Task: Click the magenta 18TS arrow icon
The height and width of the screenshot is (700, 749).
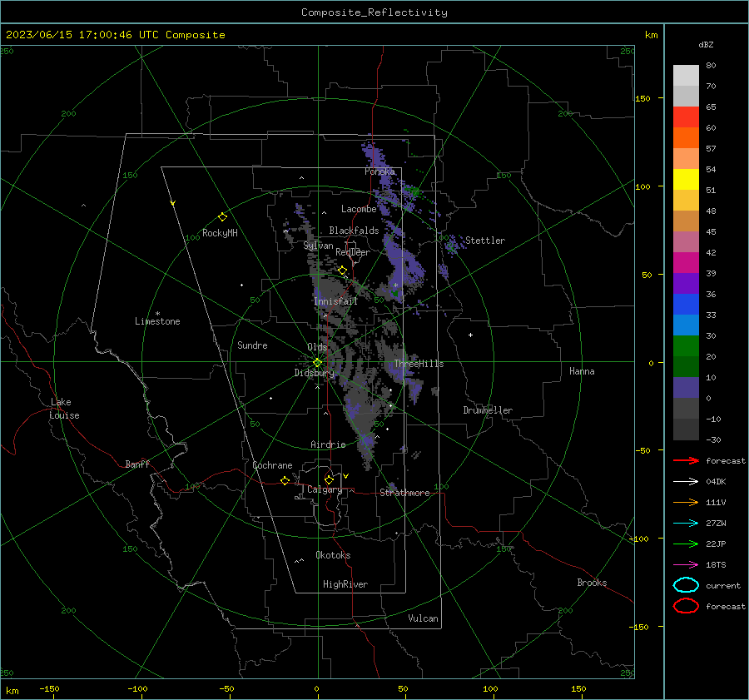Action: pos(686,565)
